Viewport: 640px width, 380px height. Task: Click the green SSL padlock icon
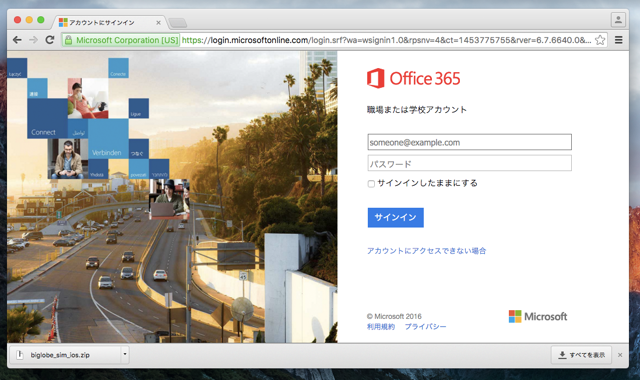(69, 40)
